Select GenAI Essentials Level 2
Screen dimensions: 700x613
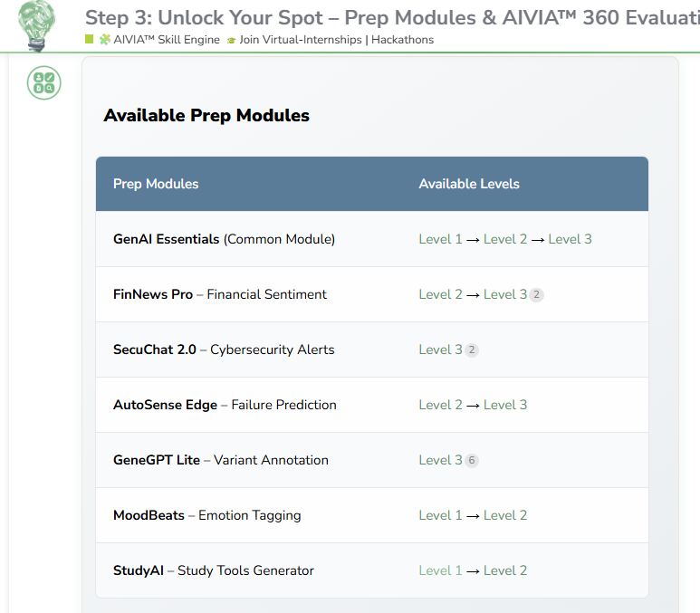pyautogui.click(x=505, y=239)
